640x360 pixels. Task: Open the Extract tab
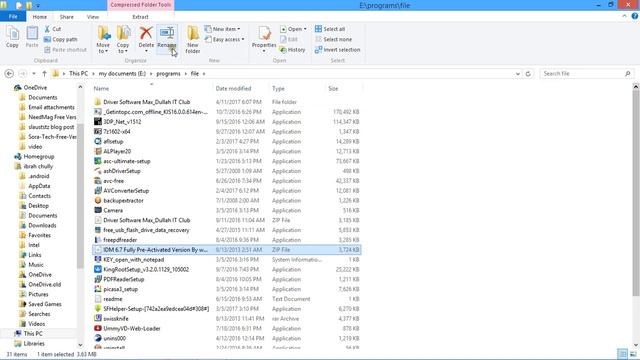pyautogui.click(x=140, y=17)
